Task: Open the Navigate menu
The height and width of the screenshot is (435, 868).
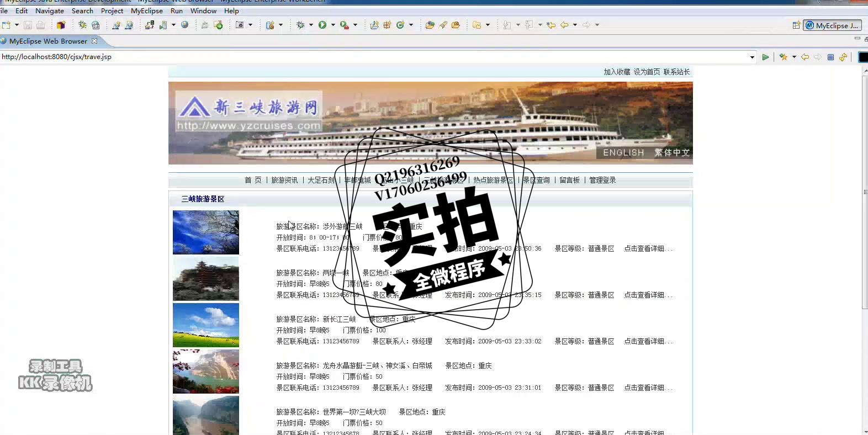Action: (50, 10)
